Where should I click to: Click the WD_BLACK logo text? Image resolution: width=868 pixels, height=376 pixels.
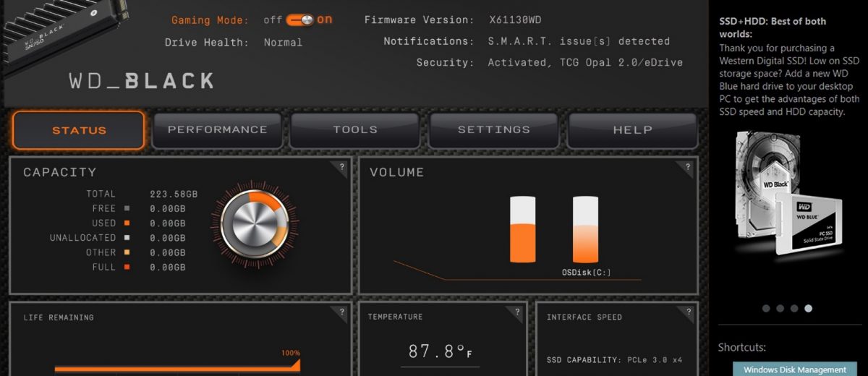[x=141, y=80]
